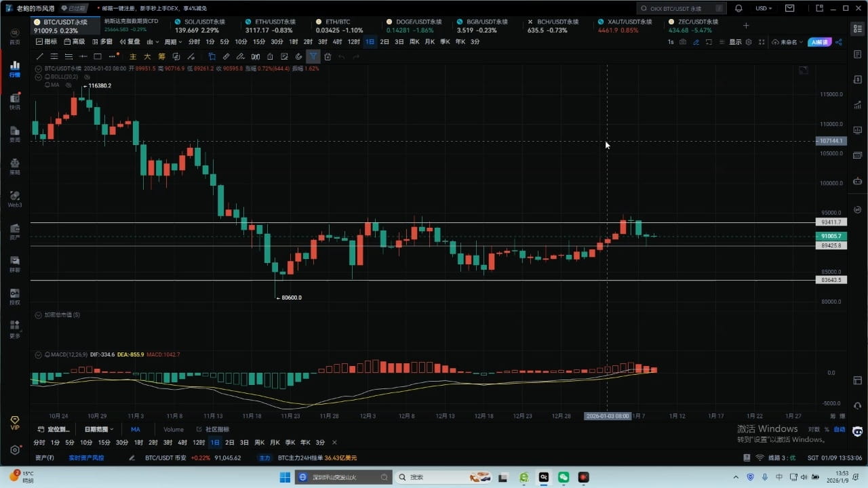This screenshot has height=488, width=868.
Task: Activate the highlighted filter funnel tool
Action: coord(313,57)
